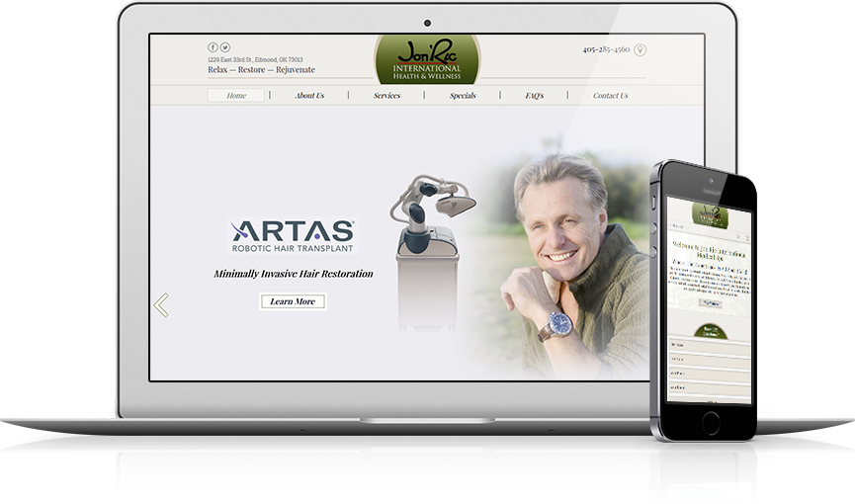
Task: Click the Learn More button
Action: [293, 301]
